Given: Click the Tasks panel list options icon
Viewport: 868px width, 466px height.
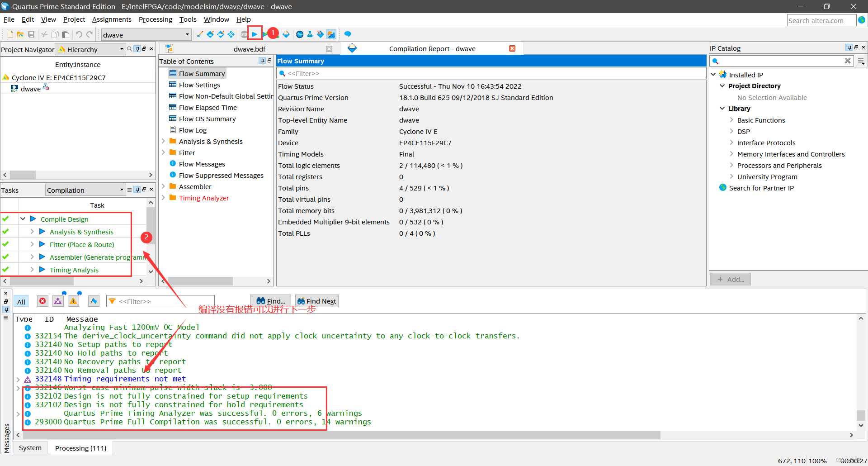Looking at the screenshot, I should click(x=130, y=190).
